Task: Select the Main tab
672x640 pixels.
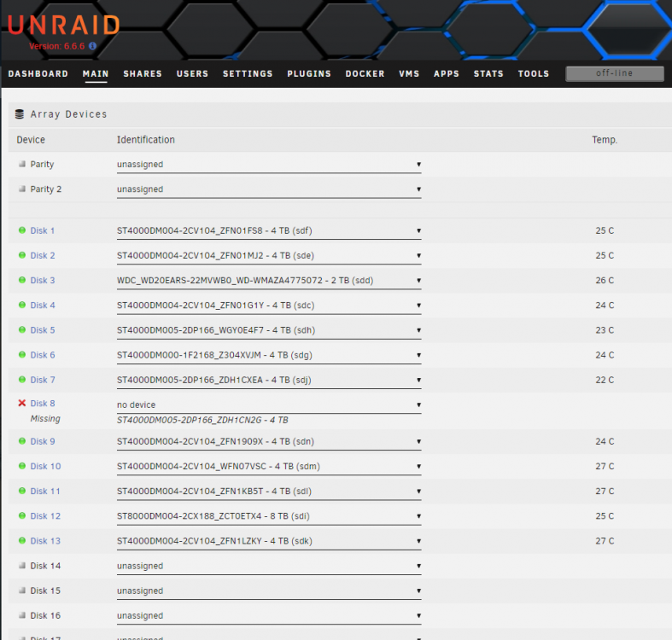Action: (x=96, y=73)
